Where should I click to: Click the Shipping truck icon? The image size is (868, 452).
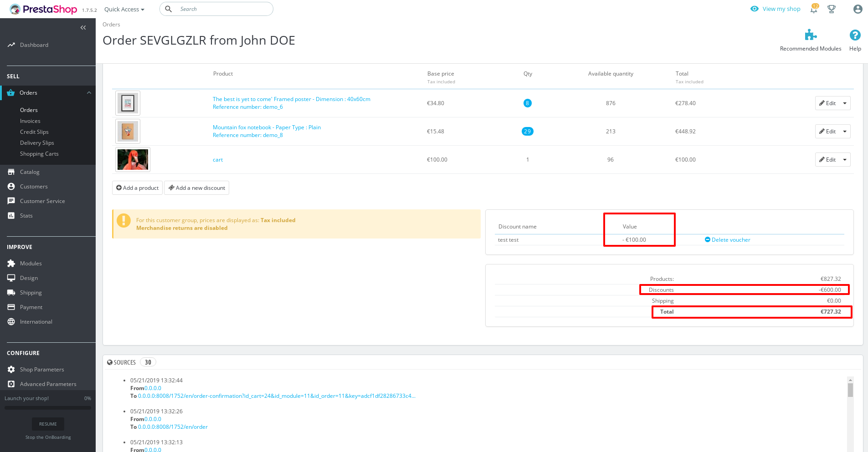(x=11, y=293)
